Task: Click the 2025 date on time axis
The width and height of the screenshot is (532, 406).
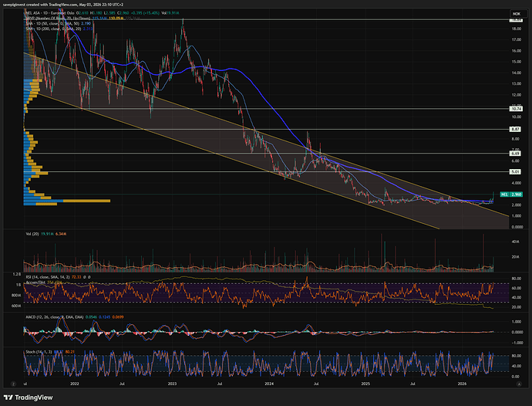Action: pos(365,384)
